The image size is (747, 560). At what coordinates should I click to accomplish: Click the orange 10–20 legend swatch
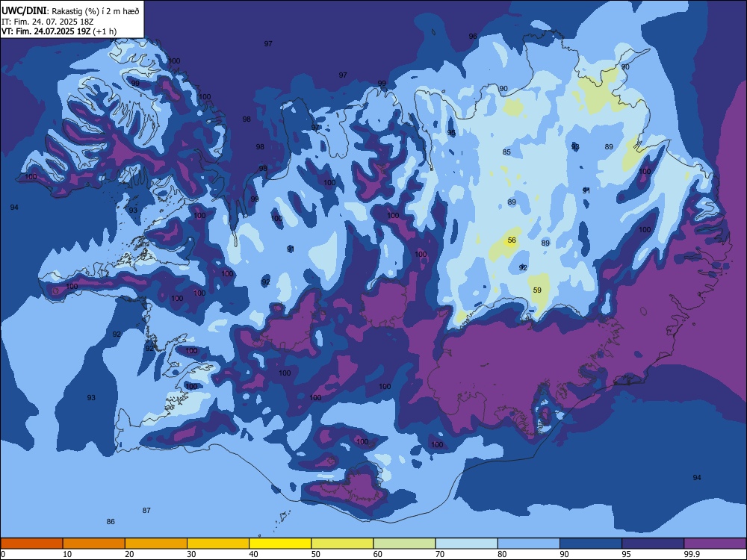(94, 544)
